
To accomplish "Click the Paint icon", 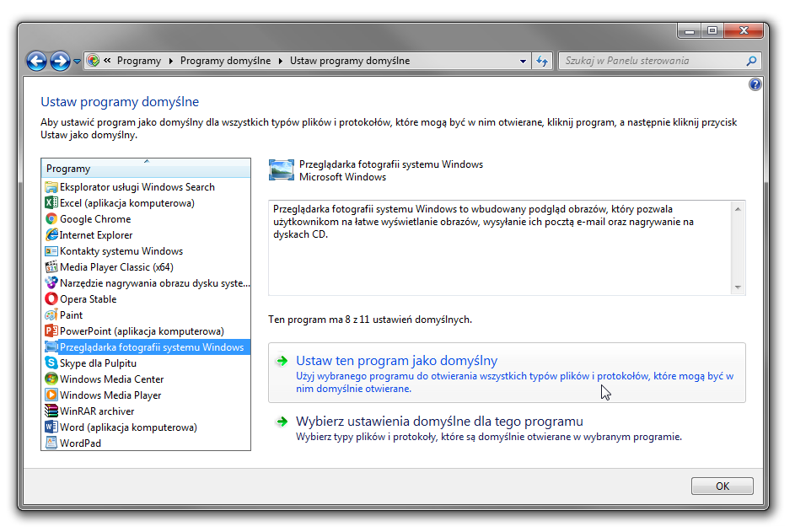I will tap(51, 315).
